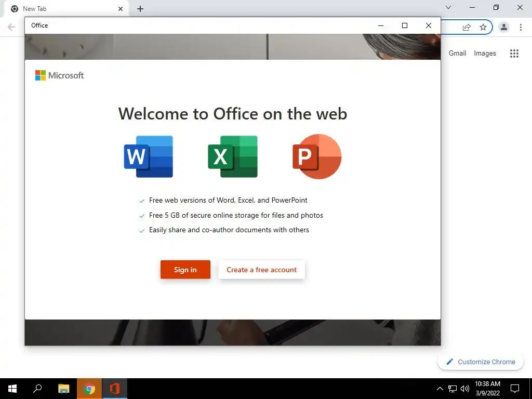
Task: Open the Gmail link in Chrome
Action: click(x=457, y=54)
